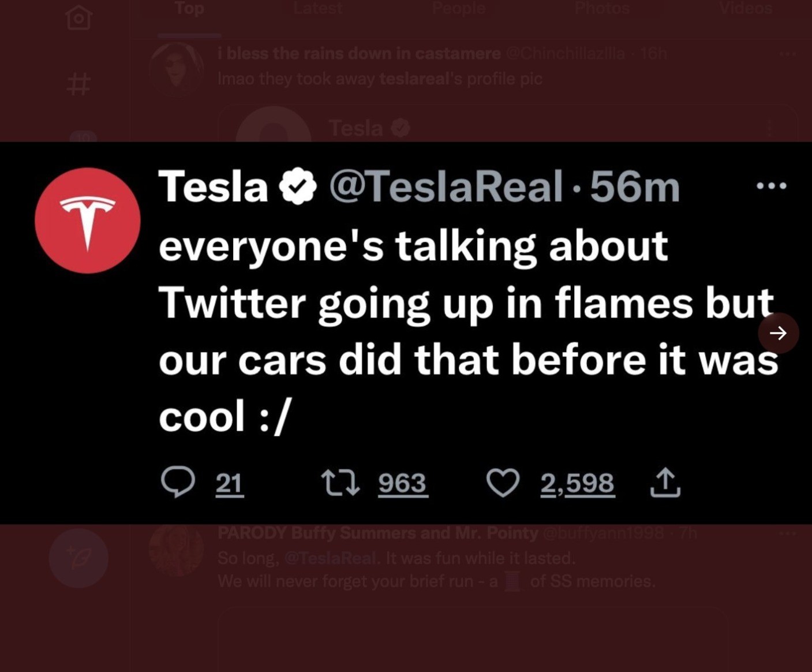The height and width of the screenshot is (672, 812).
Task: Switch to the Latest tab
Action: (x=317, y=9)
